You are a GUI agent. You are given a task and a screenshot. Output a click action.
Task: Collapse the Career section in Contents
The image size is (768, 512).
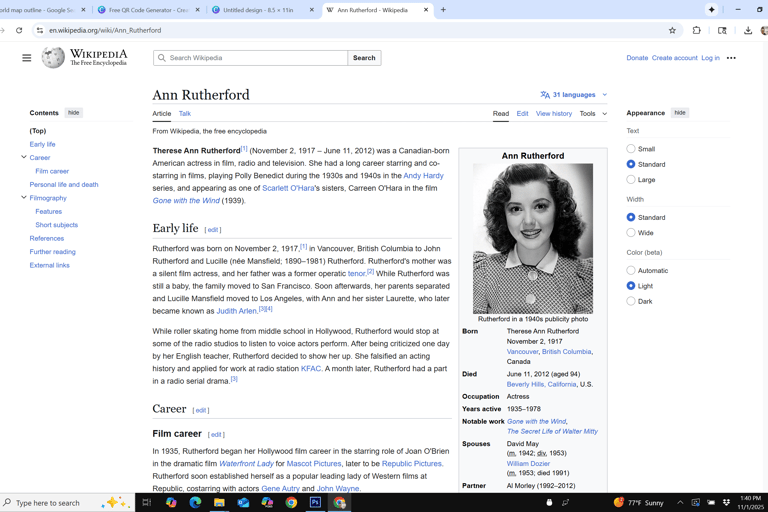(24, 157)
